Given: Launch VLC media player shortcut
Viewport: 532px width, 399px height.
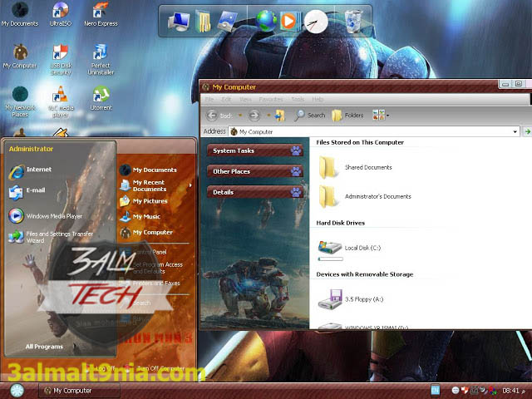Looking at the screenshot, I should [61, 101].
